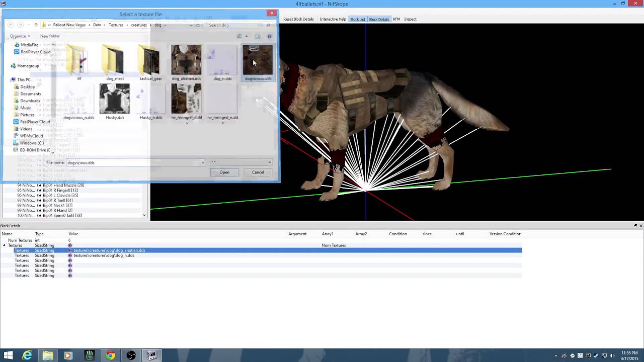Select WDMyCloud in the navigation pane
The height and width of the screenshot is (362, 644).
coord(31,136)
